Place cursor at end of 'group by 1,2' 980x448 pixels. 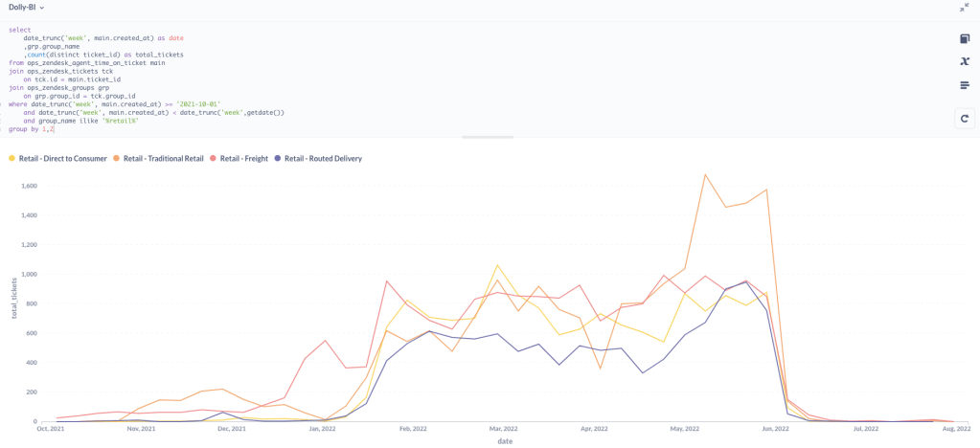[x=55, y=128]
